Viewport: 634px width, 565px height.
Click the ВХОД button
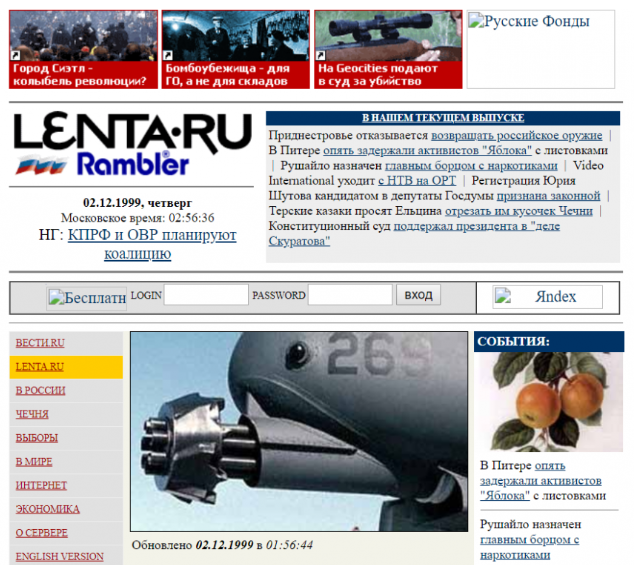(x=418, y=295)
